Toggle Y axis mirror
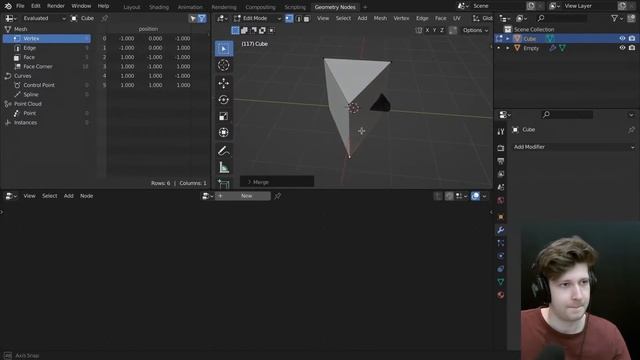Image resolution: width=640 pixels, height=360 pixels. (x=434, y=30)
